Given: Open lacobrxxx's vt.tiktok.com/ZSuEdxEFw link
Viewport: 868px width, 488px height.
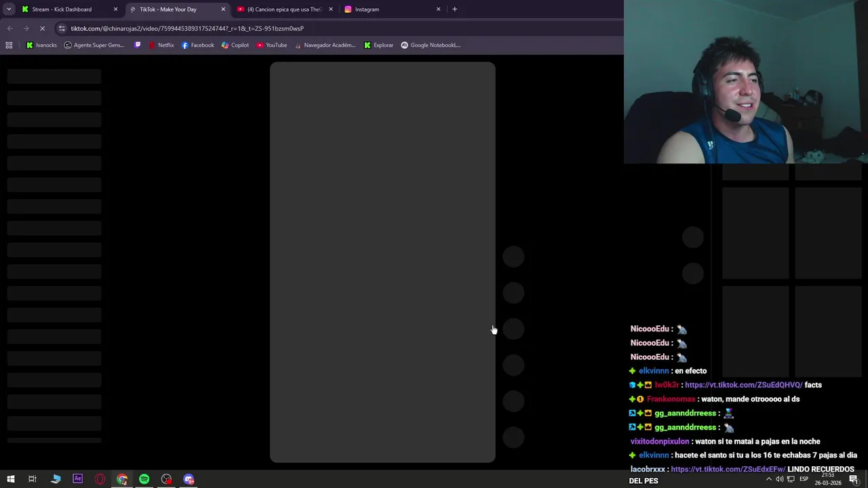Looking at the screenshot, I should tap(728, 469).
